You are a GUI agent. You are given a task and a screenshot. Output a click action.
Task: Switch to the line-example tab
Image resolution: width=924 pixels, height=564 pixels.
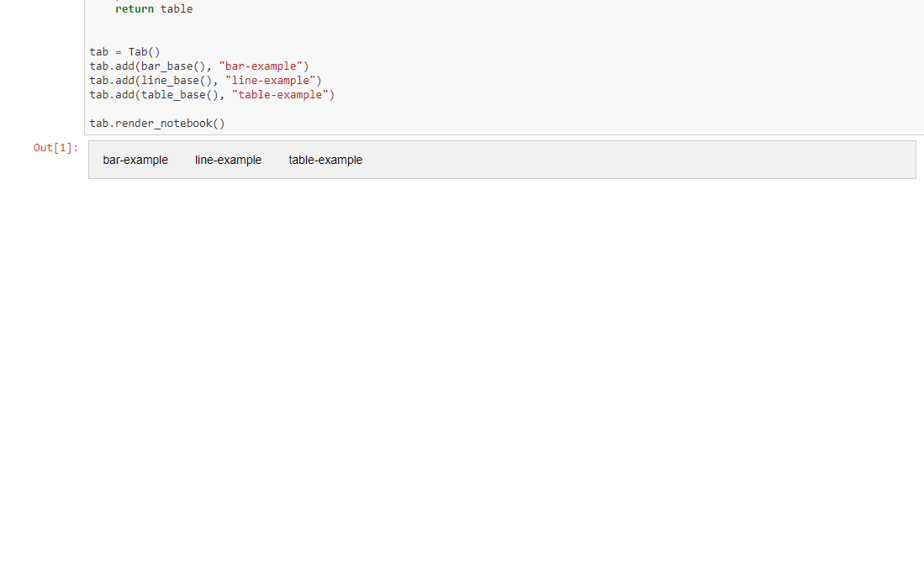pyautogui.click(x=228, y=160)
